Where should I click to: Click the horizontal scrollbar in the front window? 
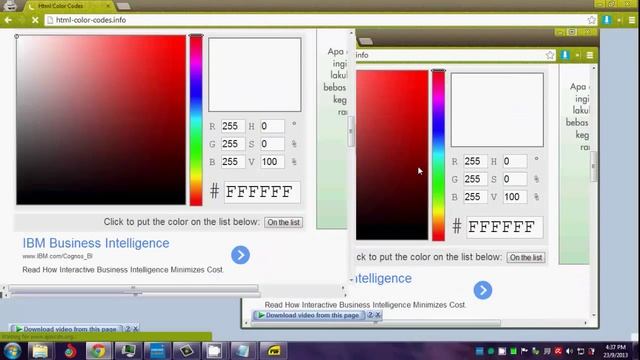[x=133, y=288]
